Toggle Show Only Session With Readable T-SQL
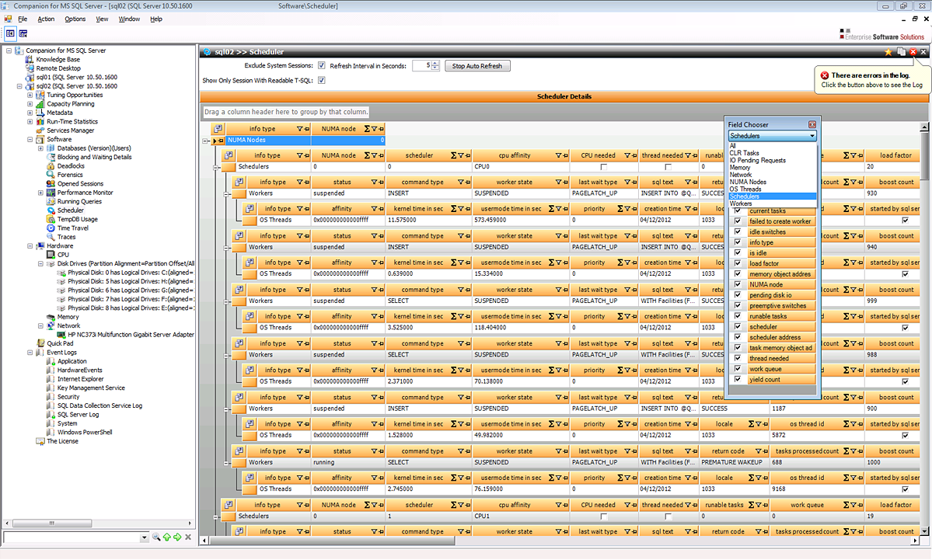 click(x=322, y=80)
